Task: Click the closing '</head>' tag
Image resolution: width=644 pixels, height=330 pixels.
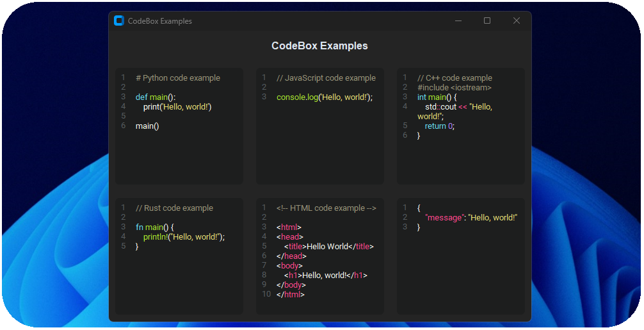Action: pyautogui.click(x=292, y=256)
